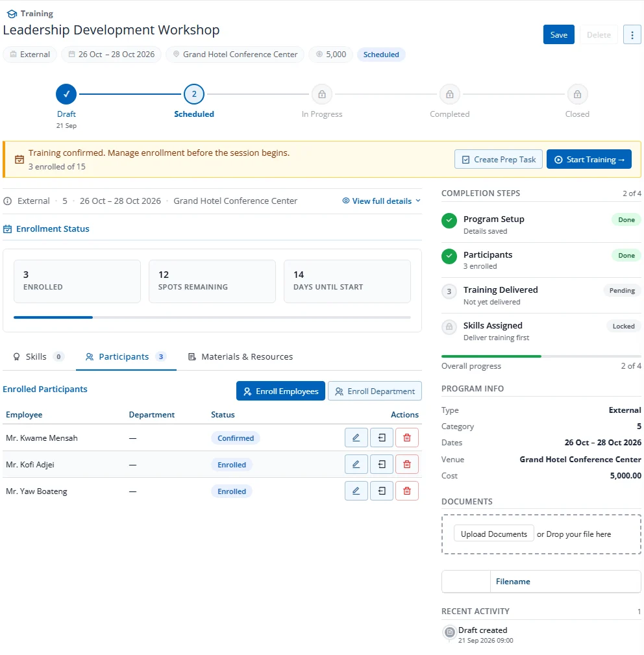Click exit icon in Mr. Kofi Adjei row

(382, 465)
